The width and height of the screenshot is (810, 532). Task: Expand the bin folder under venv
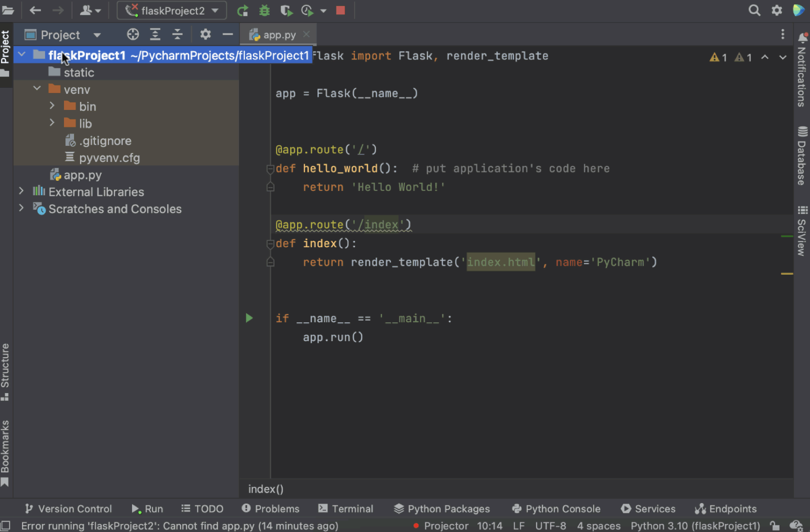52,106
